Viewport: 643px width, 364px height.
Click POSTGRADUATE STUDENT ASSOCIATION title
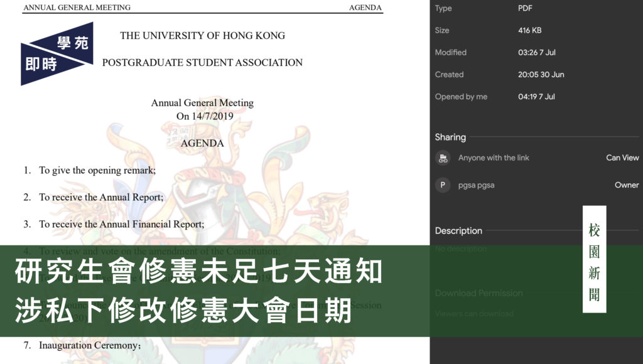203,62
